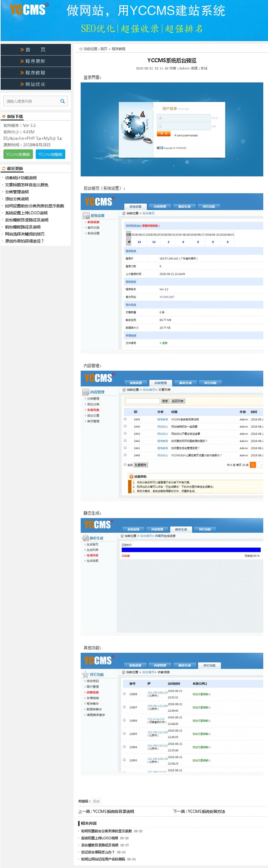Screen dimensions: 268x868
Task: Open 系统设置上传LOGO说明 in recent updates
Action: (26, 213)
